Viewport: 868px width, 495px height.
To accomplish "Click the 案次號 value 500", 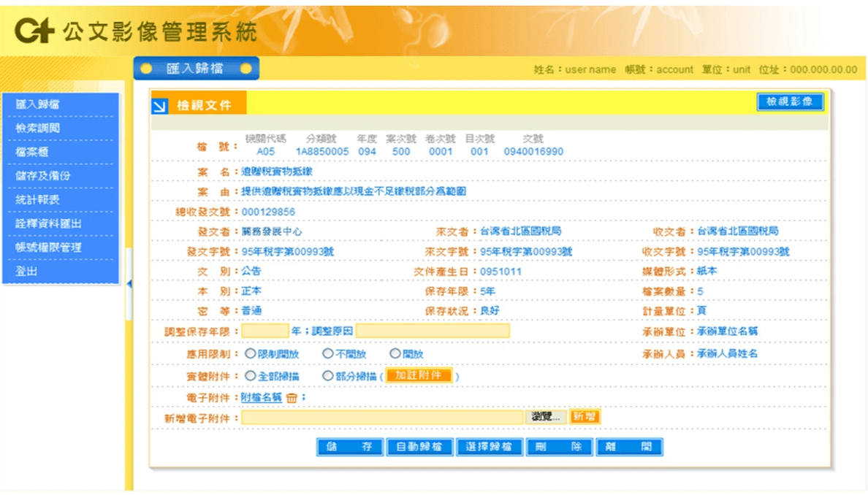I will pyautogui.click(x=401, y=152).
